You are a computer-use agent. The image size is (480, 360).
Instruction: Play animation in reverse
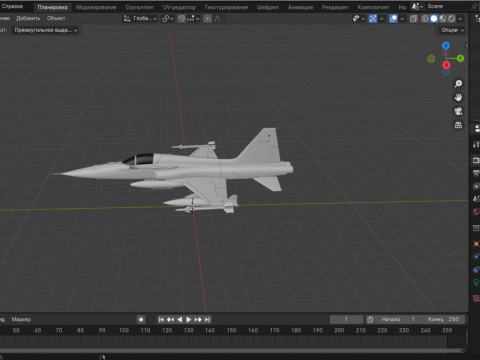point(180,319)
